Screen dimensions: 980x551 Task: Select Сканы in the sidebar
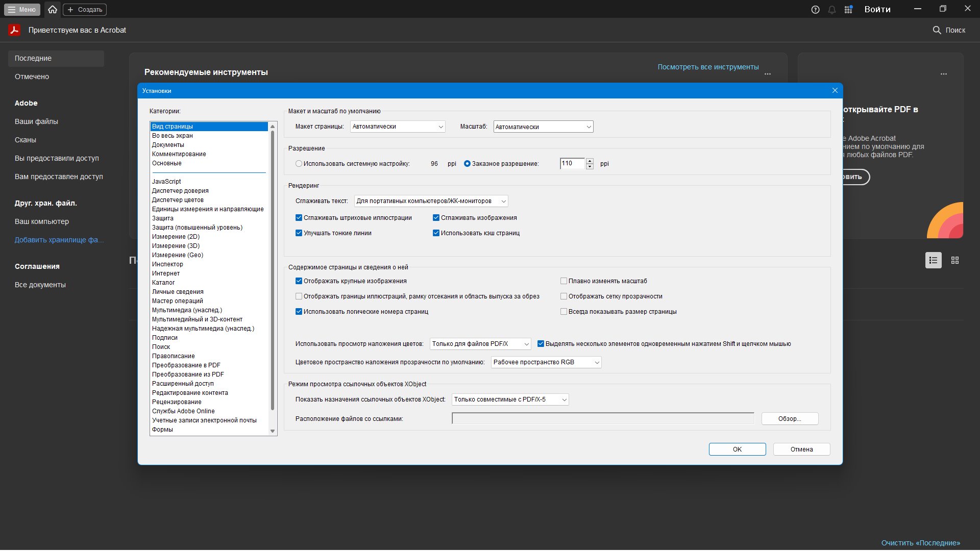(26, 139)
